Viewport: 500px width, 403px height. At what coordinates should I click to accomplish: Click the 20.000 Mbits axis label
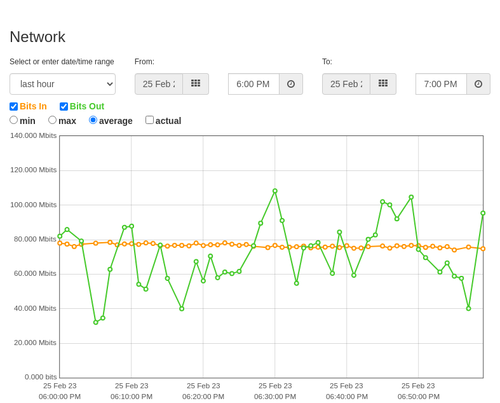(35, 343)
